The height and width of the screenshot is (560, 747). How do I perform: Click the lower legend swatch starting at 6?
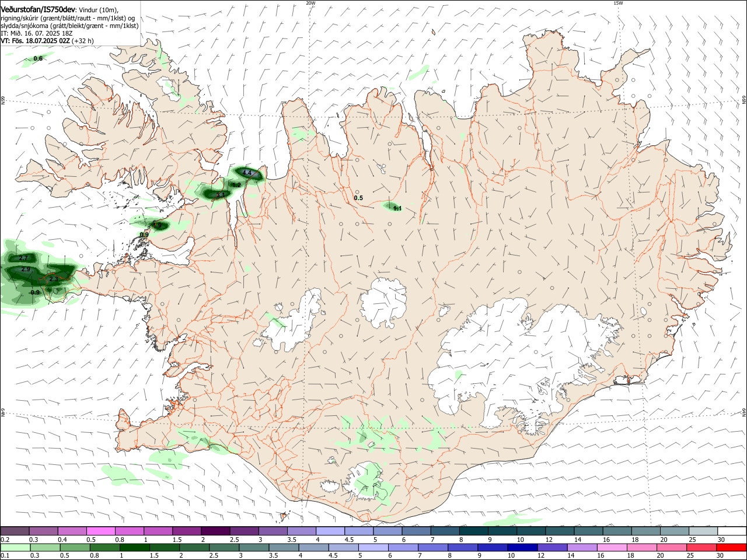[403, 547]
